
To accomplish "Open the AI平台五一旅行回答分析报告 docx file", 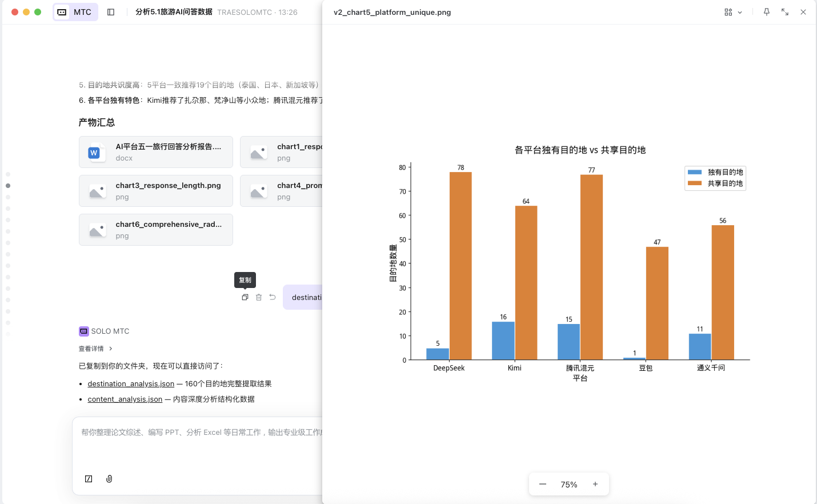I will (156, 152).
